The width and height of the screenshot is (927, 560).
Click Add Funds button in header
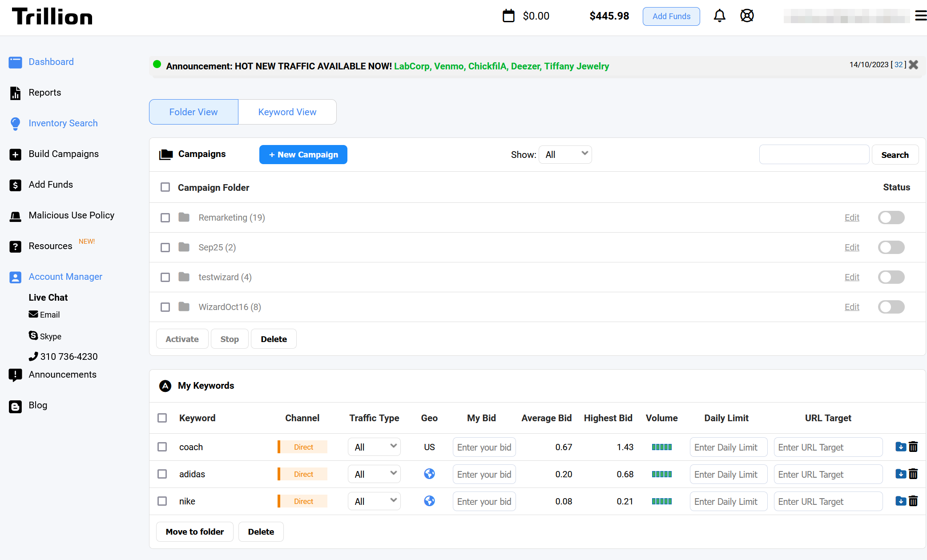[x=671, y=16]
